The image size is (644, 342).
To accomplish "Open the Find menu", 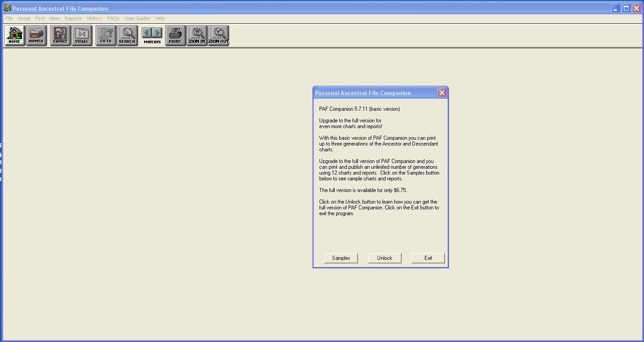I will coord(40,18).
